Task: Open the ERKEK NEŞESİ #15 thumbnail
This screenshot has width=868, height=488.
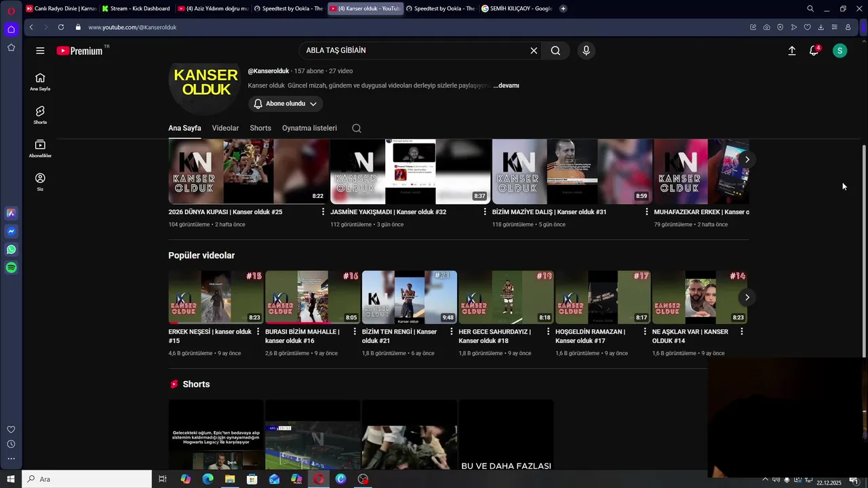Action: coord(216,297)
